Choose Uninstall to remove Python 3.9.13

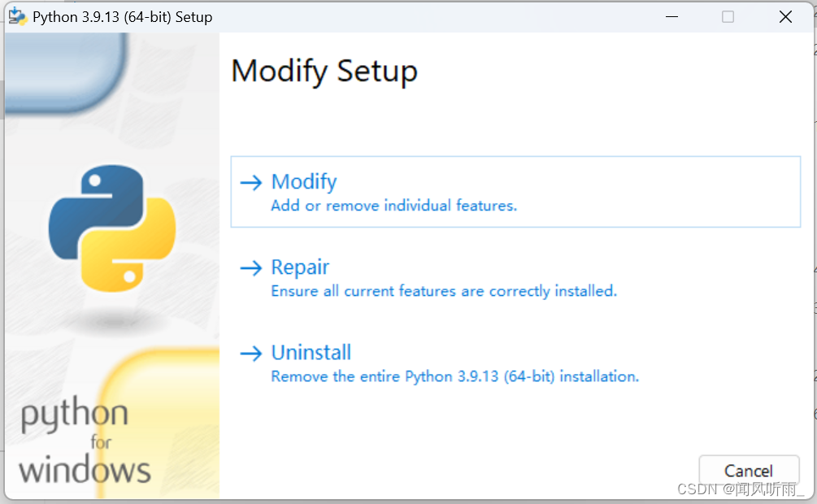click(x=311, y=353)
